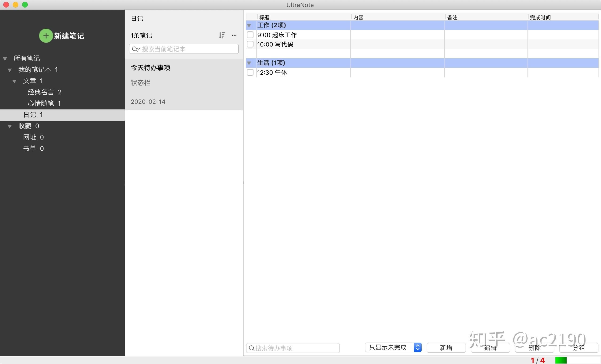Collapse the 工作 (2项) group
Screen dimensions: 601x364
coord(249,25)
